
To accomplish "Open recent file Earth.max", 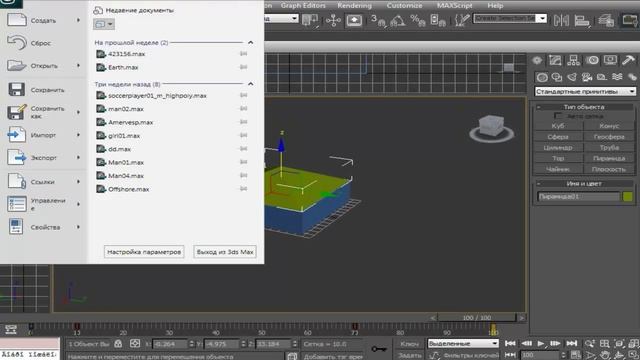I will [123, 67].
